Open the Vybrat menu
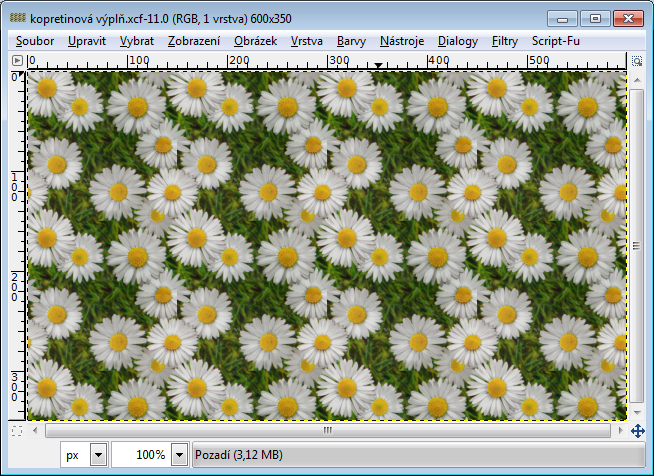 click(137, 41)
